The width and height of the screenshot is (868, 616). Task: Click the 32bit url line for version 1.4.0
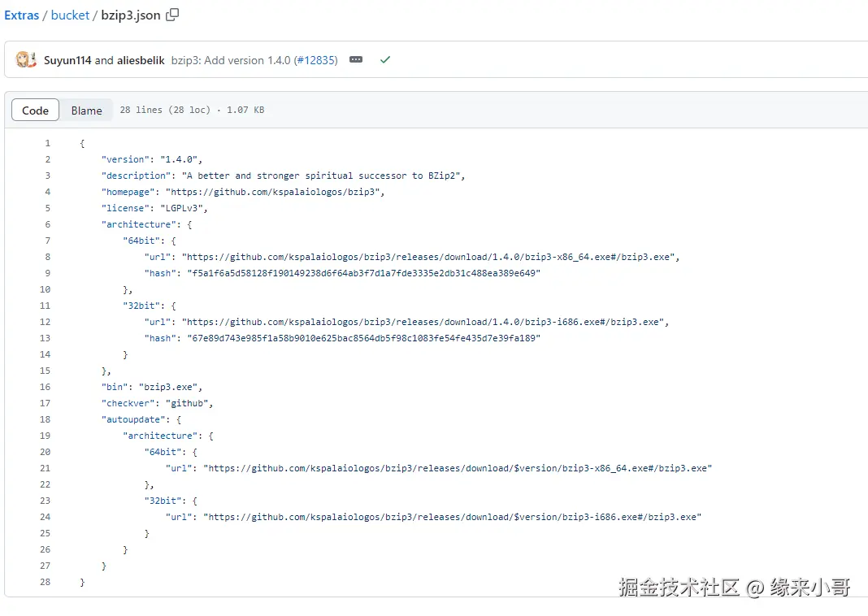(406, 322)
